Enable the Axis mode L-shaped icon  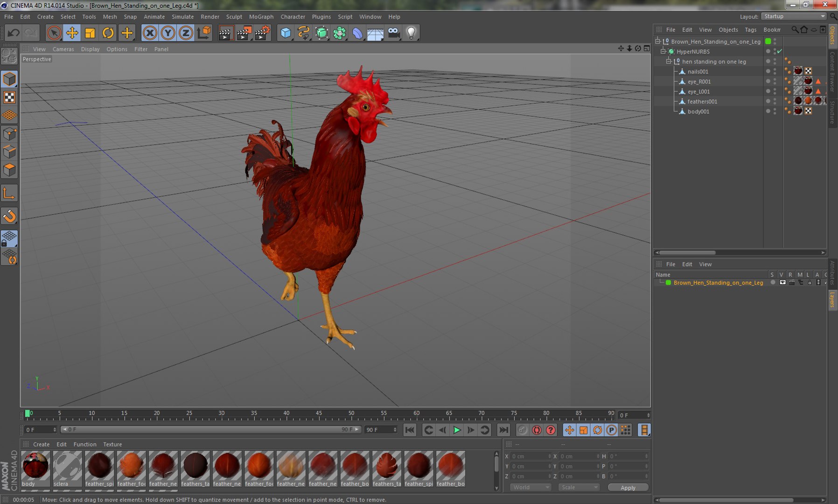[x=9, y=193]
